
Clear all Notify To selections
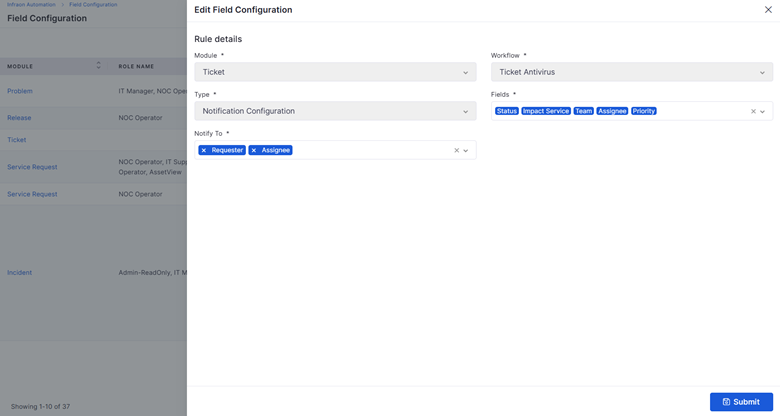tap(456, 150)
